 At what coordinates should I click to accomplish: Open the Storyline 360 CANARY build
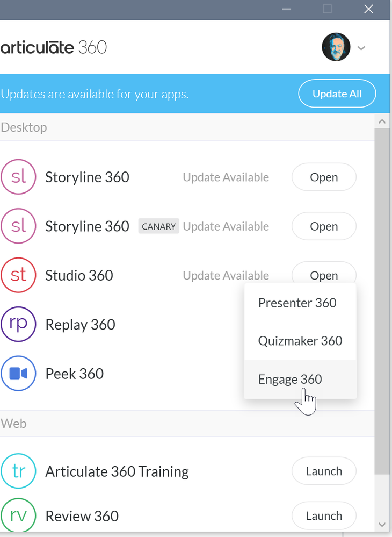point(324,226)
